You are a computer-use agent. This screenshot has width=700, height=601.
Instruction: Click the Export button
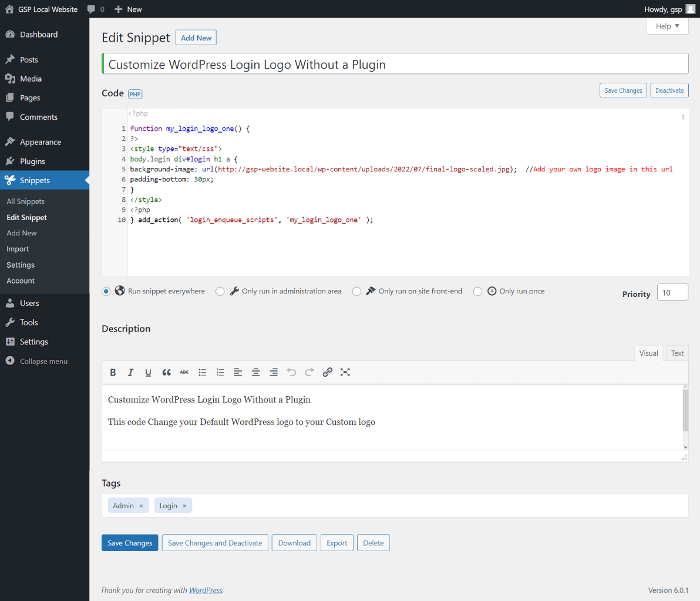coord(337,543)
